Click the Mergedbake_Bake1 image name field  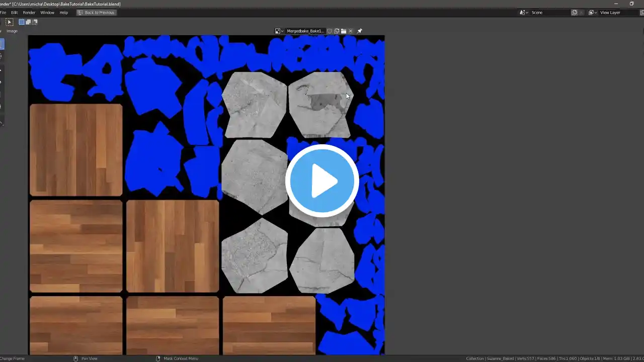tap(305, 31)
